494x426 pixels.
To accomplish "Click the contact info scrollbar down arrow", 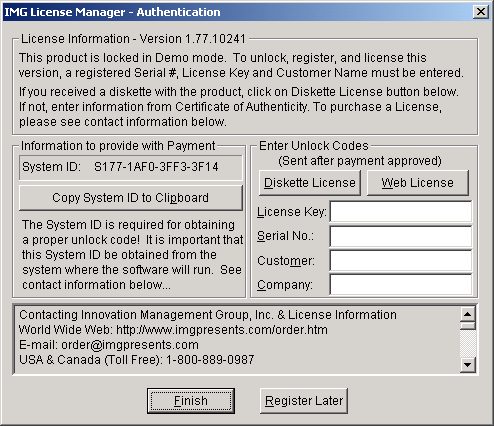I will [x=468, y=365].
